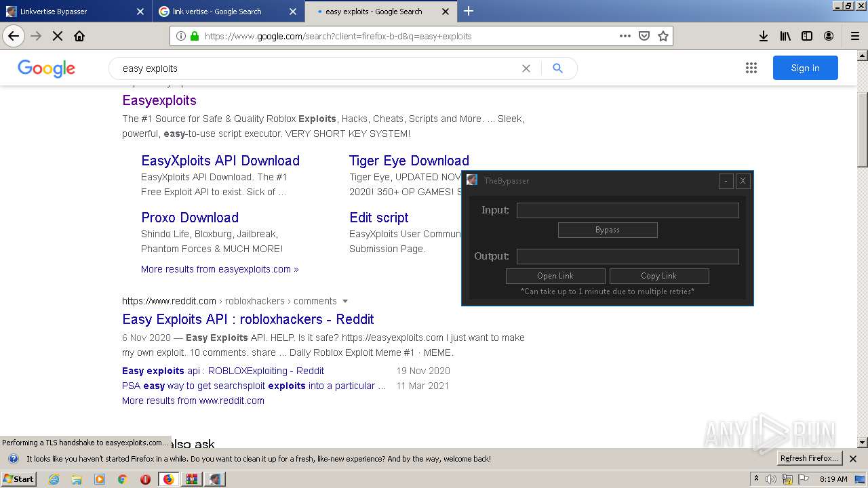Image resolution: width=868 pixels, height=488 pixels.
Task: Expand the reddit.com result options arrow
Action: pos(345,301)
